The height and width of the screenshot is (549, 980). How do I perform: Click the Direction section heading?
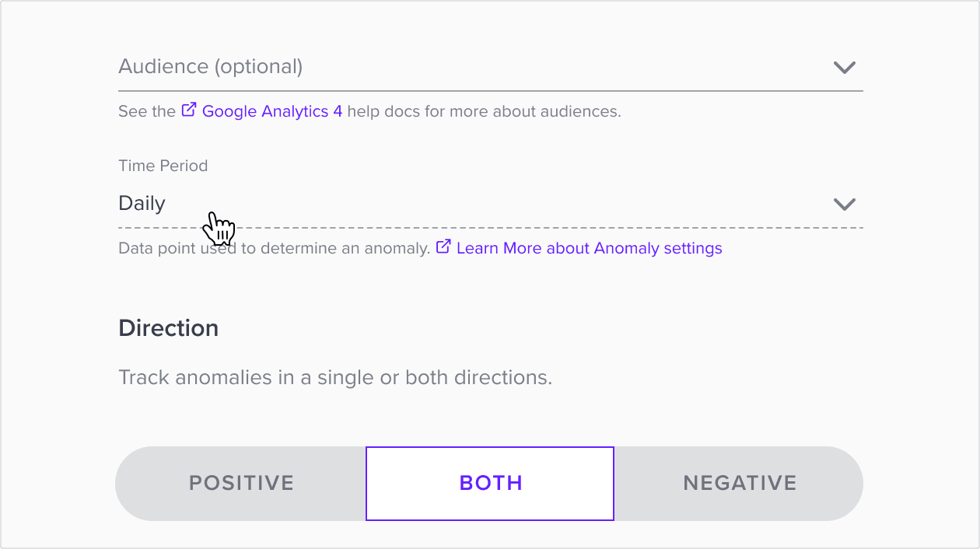coord(168,327)
